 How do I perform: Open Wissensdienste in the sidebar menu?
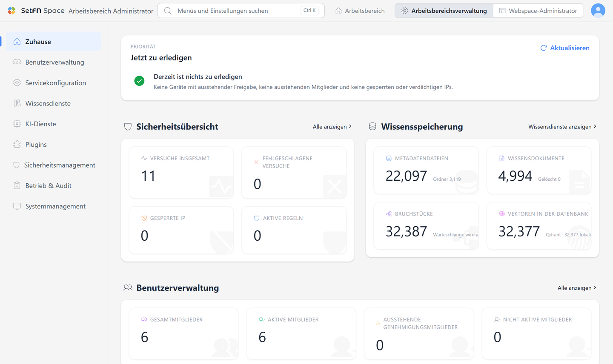coord(54,103)
